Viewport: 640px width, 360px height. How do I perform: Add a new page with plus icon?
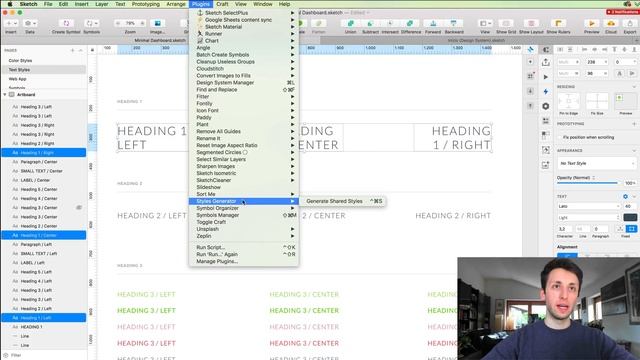[x=73, y=50]
